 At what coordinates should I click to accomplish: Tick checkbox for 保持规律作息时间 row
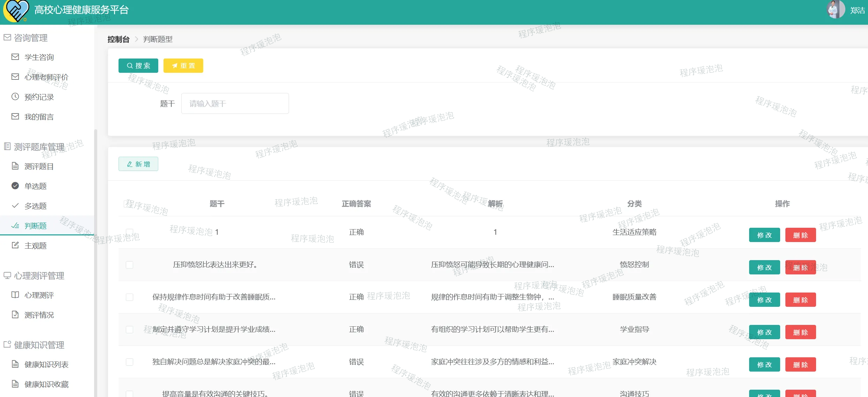pyautogui.click(x=129, y=297)
